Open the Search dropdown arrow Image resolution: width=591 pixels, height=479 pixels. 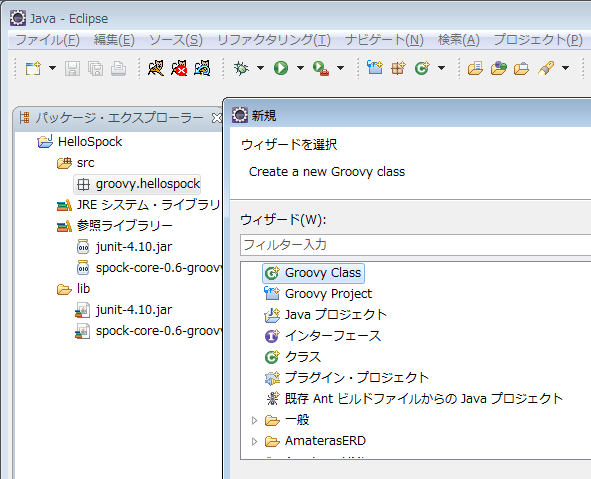[565, 68]
